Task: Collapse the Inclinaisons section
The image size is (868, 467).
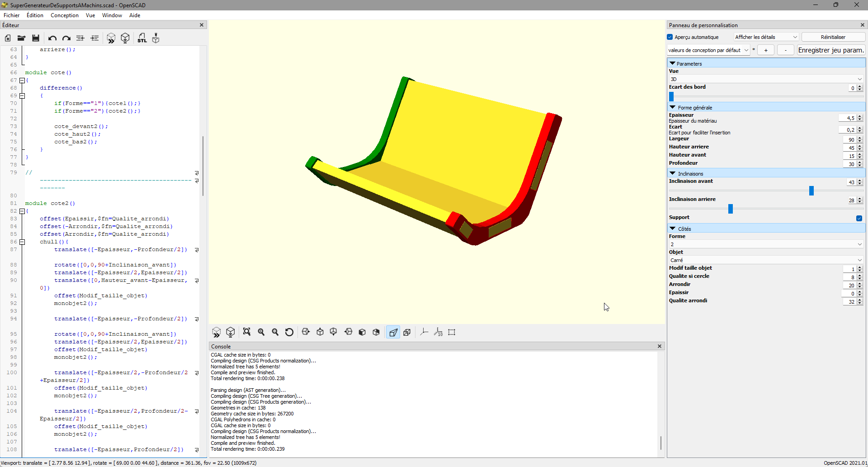Action: 673,174
